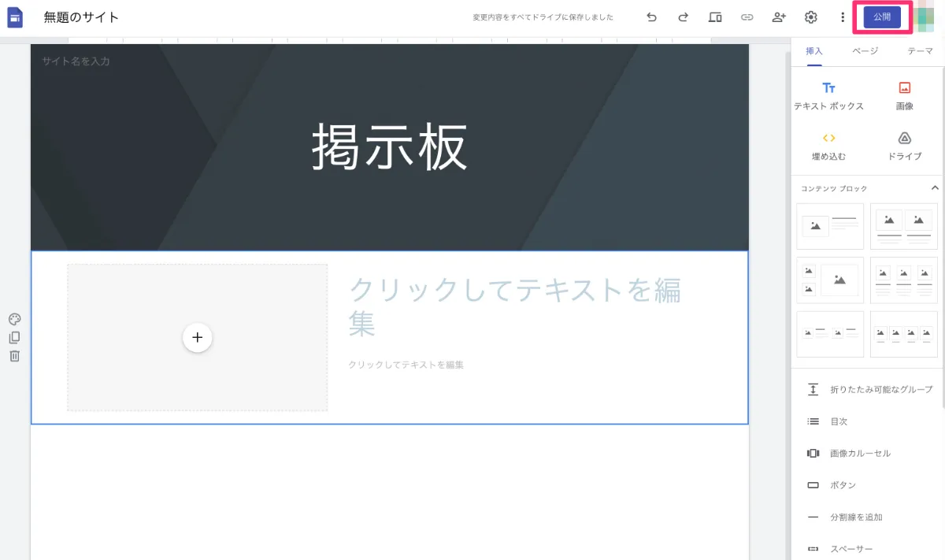This screenshot has width=945, height=560.
Task: Collapse the コンテンツブロック section
Action: pyautogui.click(x=935, y=188)
